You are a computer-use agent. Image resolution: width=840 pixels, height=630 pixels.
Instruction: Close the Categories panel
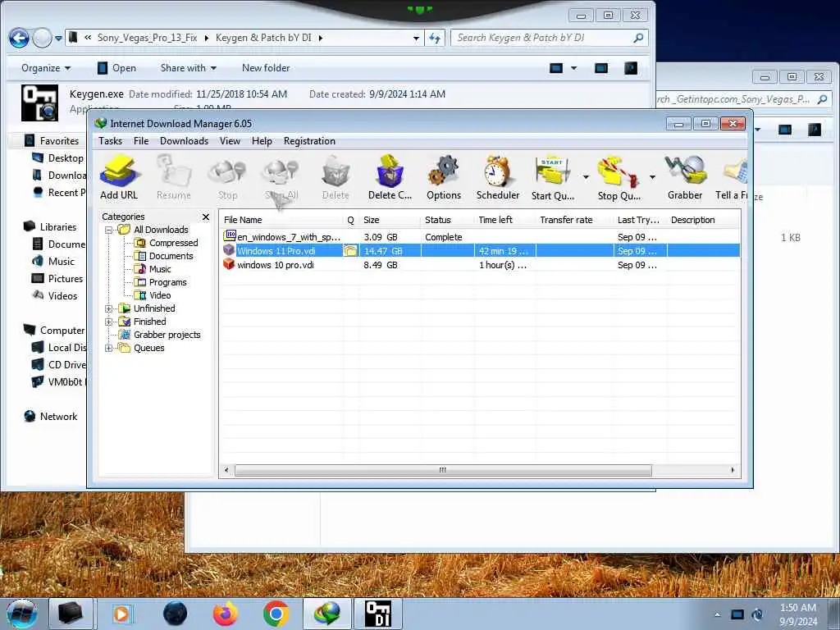click(x=206, y=217)
